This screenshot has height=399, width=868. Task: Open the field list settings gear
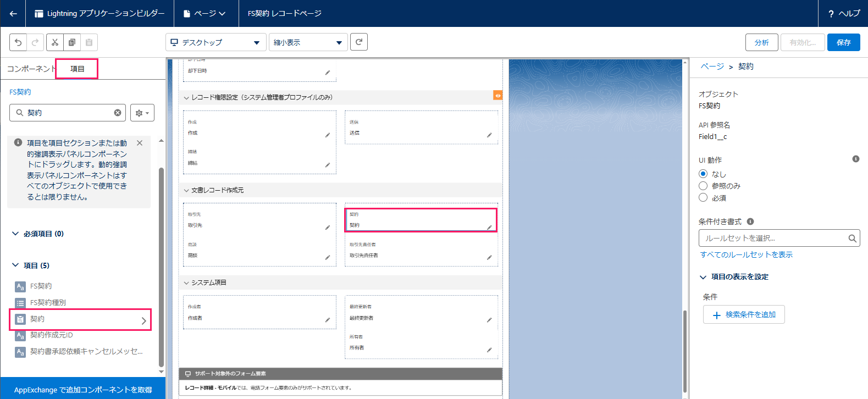(x=142, y=113)
